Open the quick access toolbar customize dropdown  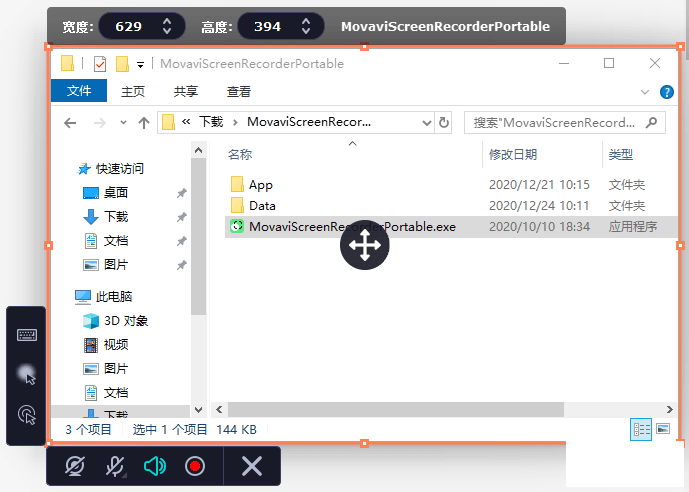[141, 65]
